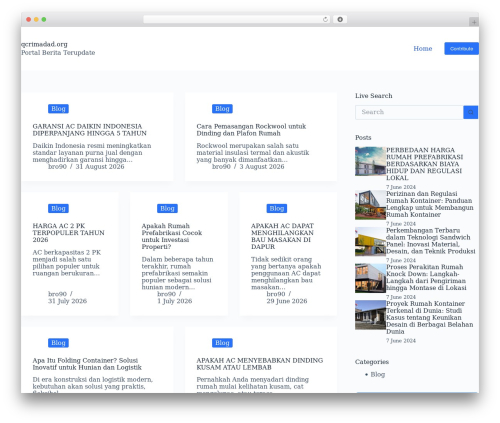
Task: Click author bro90 on the 31 August post
Action: (57, 166)
